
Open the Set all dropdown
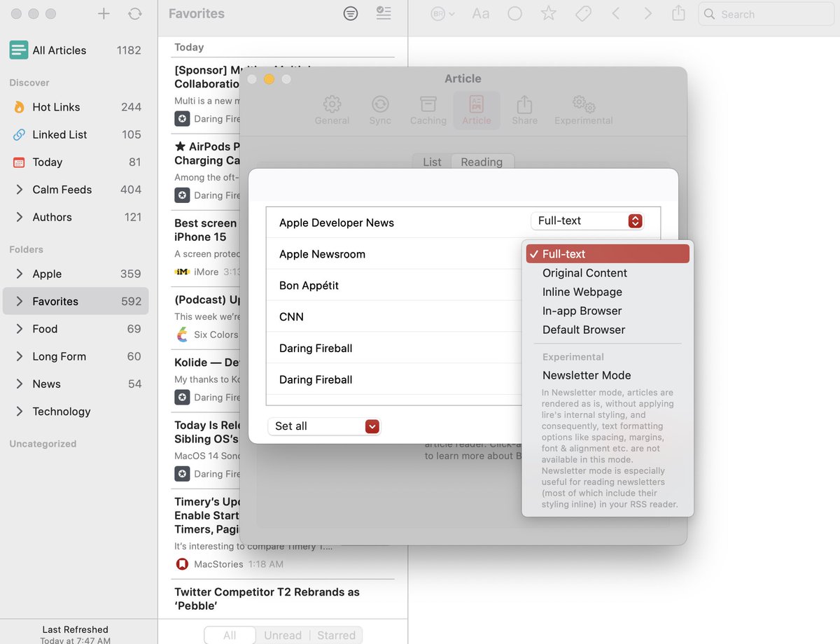point(324,426)
